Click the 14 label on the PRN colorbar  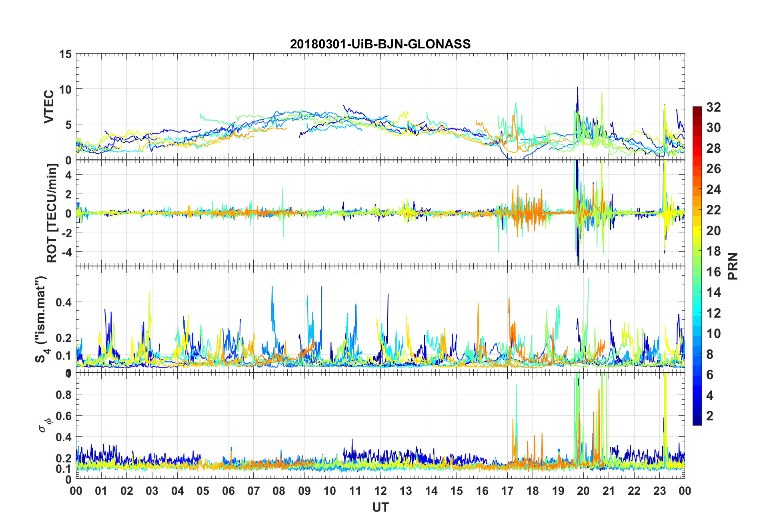(714, 292)
